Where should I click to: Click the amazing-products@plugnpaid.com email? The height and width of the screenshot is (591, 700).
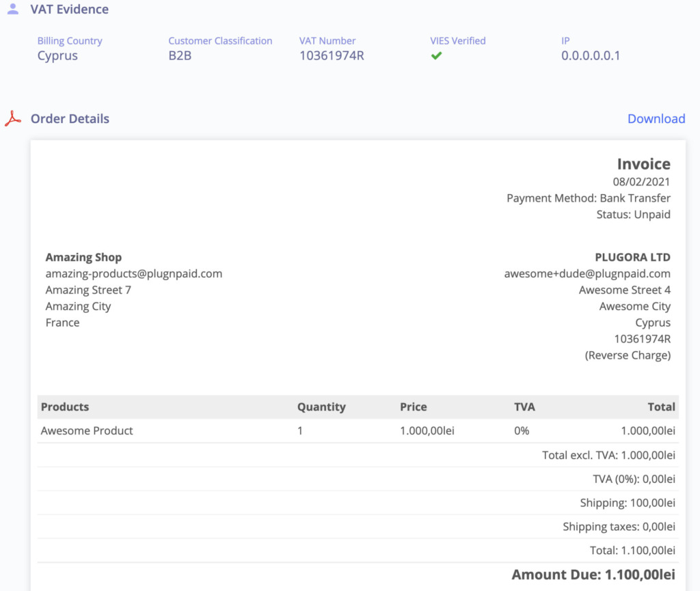point(133,273)
